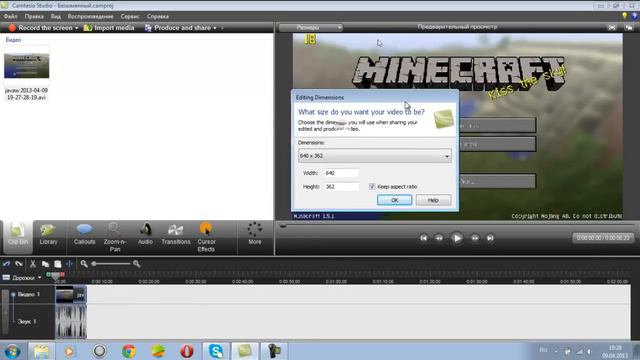Open the preview size dropdown
Screen dimensions: 640x360
coord(311,27)
